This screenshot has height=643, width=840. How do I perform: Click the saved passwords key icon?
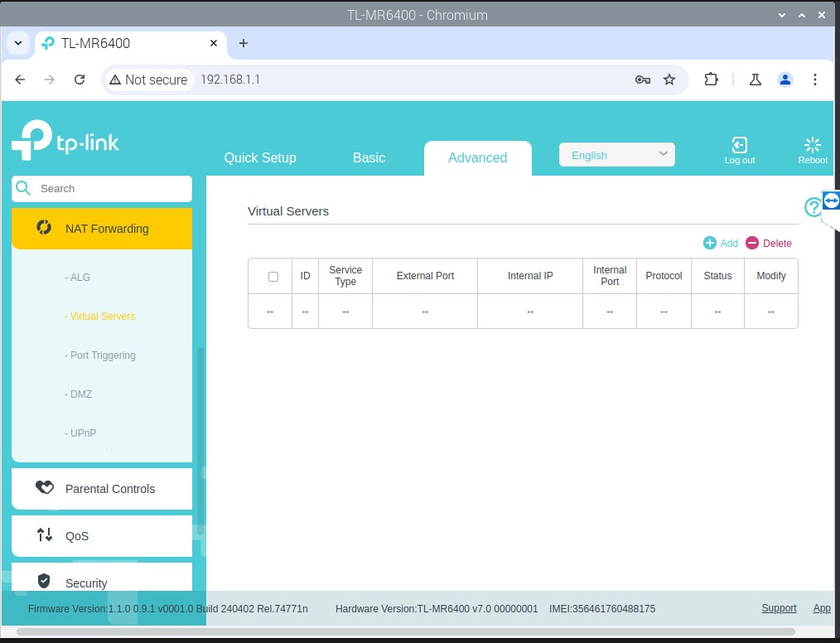pos(642,80)
